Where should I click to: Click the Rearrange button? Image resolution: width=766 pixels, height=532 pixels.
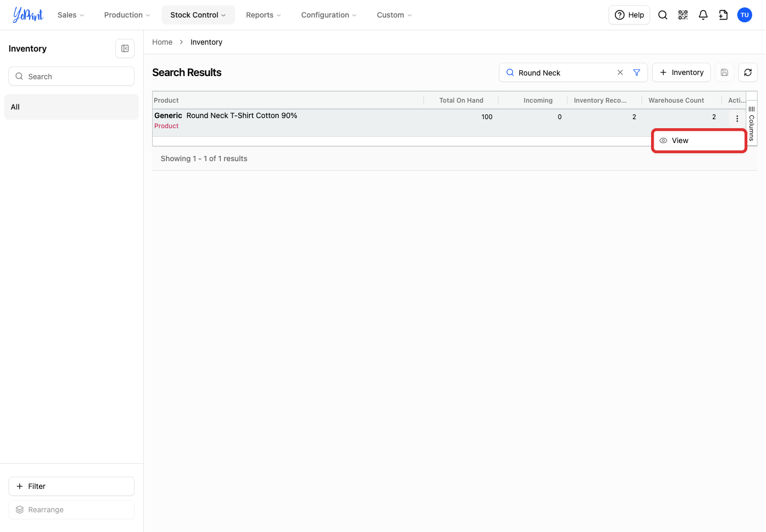click(x=71, y=510)
